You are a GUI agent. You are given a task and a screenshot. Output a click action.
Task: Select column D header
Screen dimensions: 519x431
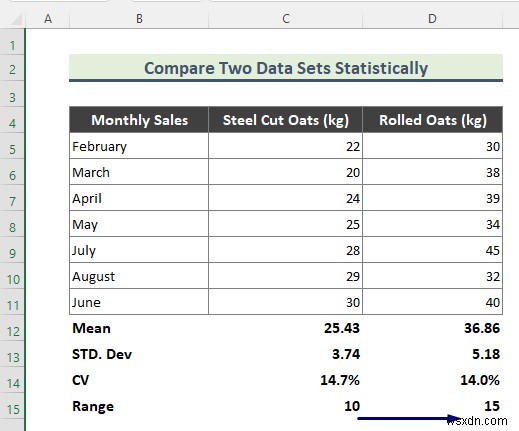[432, 19]
